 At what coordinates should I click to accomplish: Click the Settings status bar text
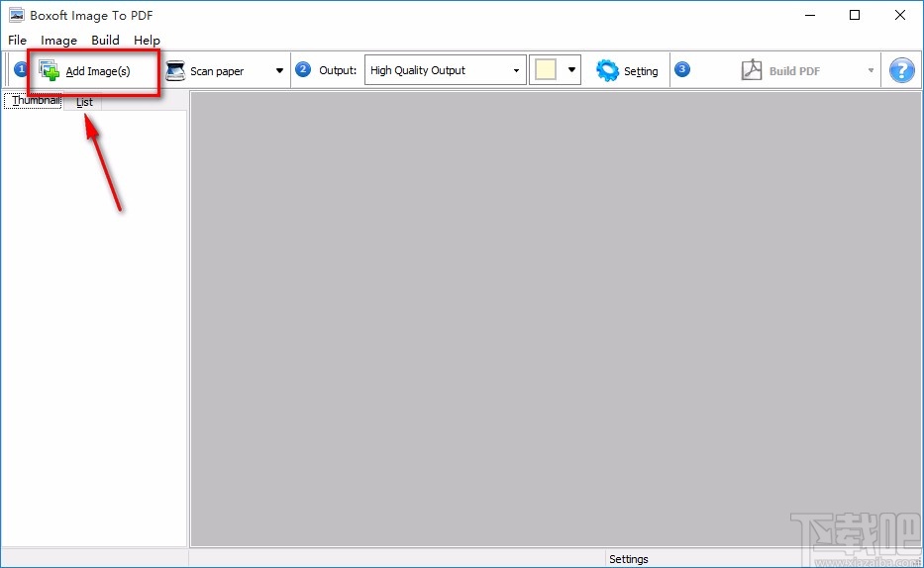coord(628,559)
